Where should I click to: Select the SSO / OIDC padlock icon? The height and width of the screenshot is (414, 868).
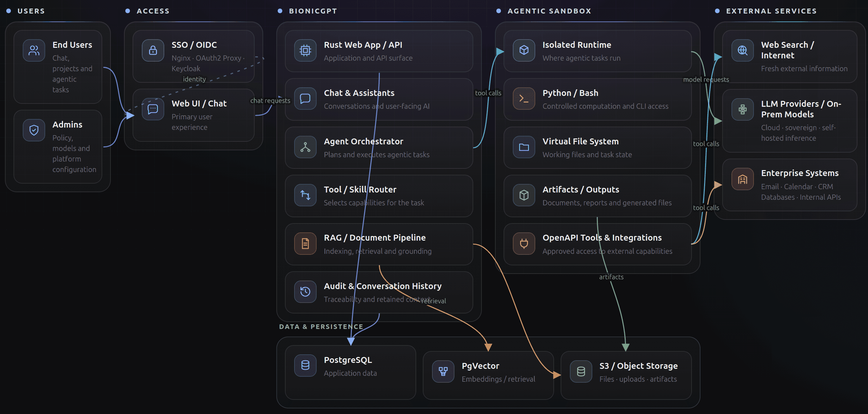(x=153, y=50)
